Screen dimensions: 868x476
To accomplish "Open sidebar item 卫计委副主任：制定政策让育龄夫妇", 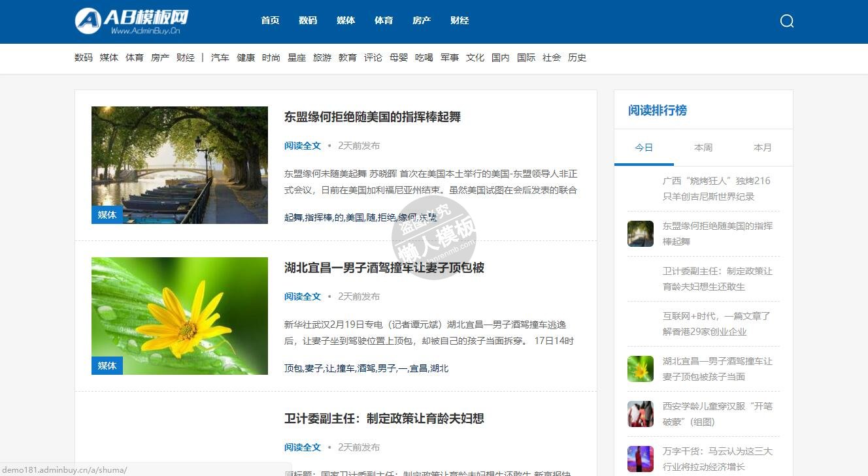I will pyautogui.click(x=718, y=279).
